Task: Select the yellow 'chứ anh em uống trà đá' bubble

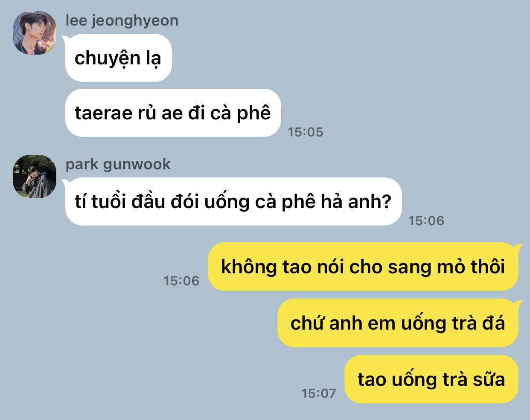Action: 398,323
